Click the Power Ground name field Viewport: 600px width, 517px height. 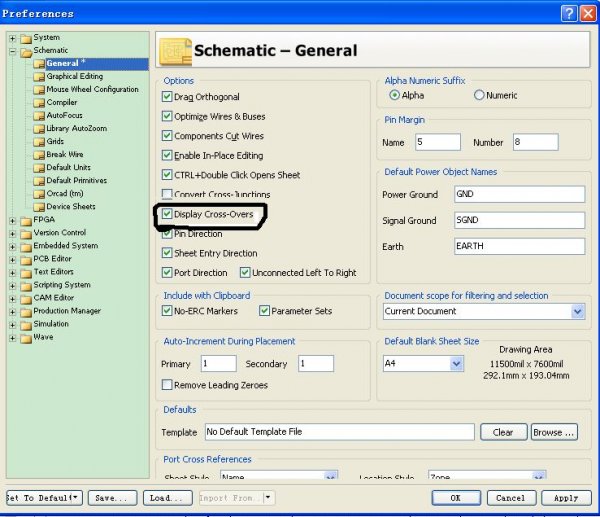pos(519,194)
